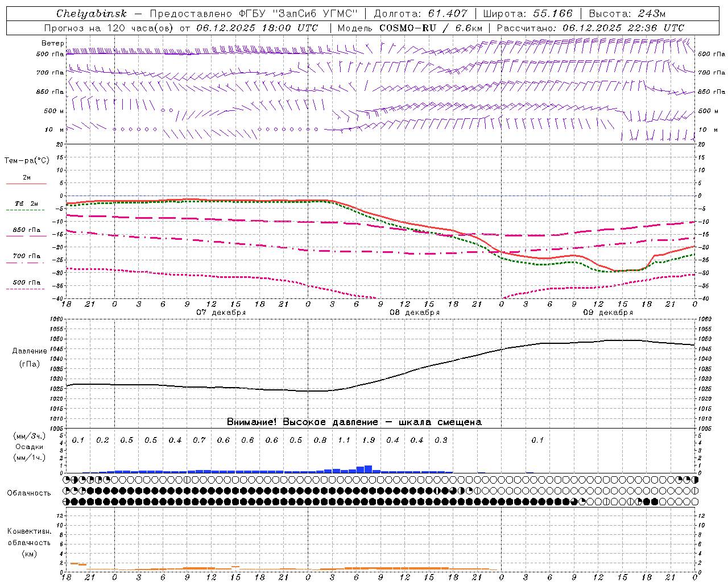
Task: Select the Широта: 55.166 latitude text
Action: point(528,14)
